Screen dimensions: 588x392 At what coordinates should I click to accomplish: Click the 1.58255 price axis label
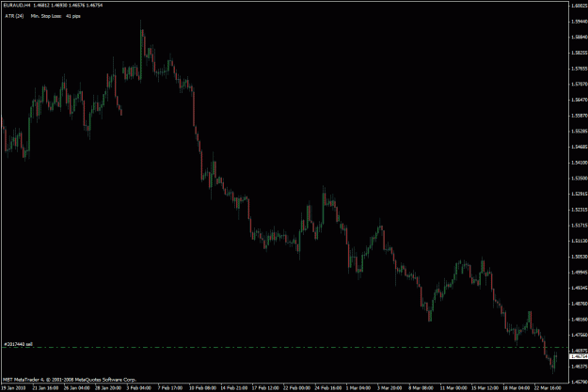click(x=580, y=53)
